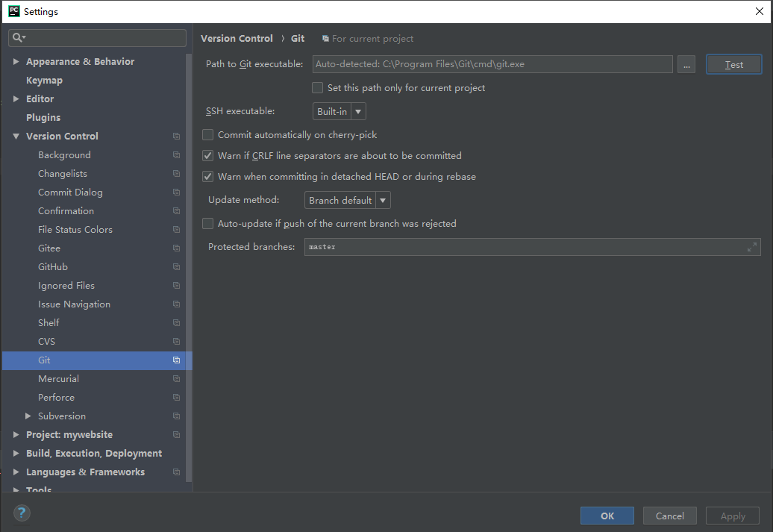Click the project-level icon beside Subversion
Viewport: 773px width, 532px height.
176,416
